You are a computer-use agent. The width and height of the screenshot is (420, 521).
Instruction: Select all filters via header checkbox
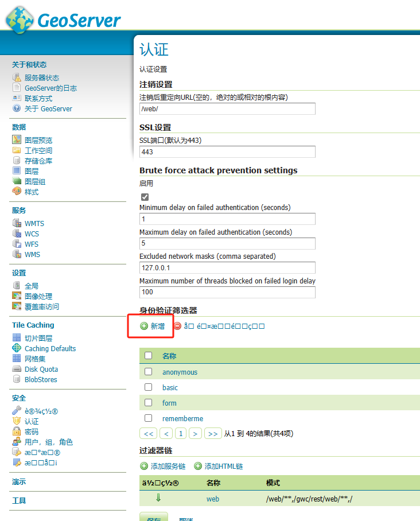(149, 356)
